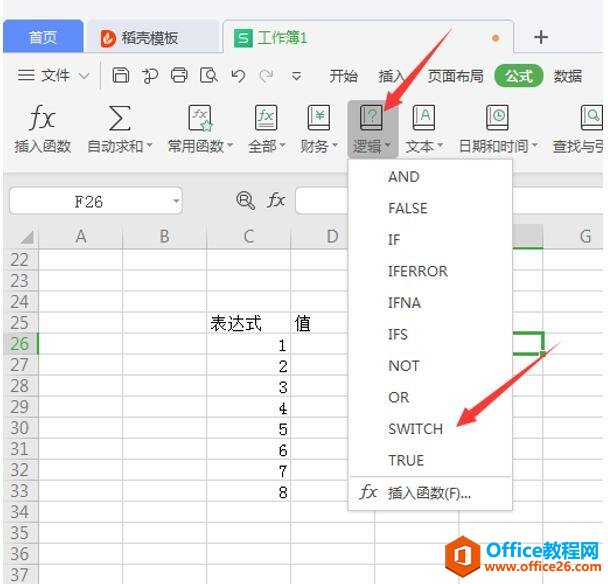Select the 工作簿1 document tab
The width and height of the screenshot is (608, 584).
pos(368,38)
